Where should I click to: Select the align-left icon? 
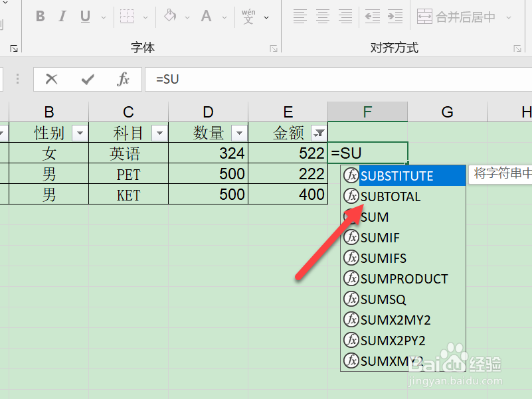300,16
